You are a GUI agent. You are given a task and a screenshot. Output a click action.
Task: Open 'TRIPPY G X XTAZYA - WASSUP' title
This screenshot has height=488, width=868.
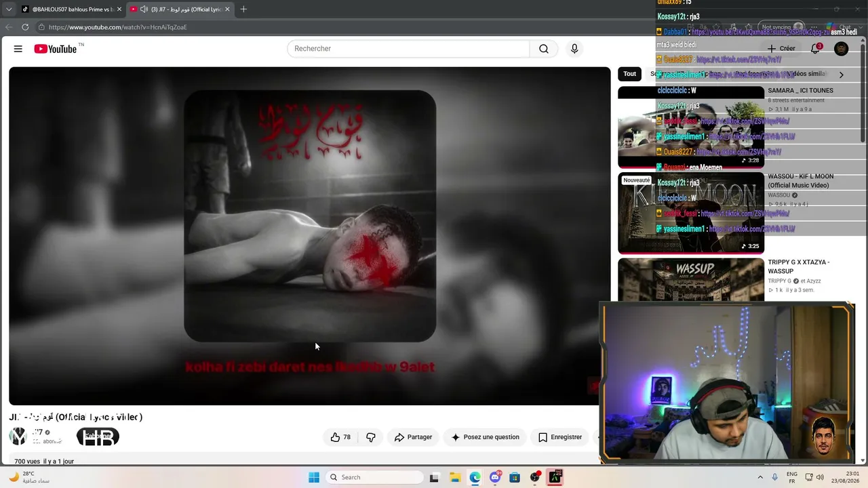pos(799,267)
